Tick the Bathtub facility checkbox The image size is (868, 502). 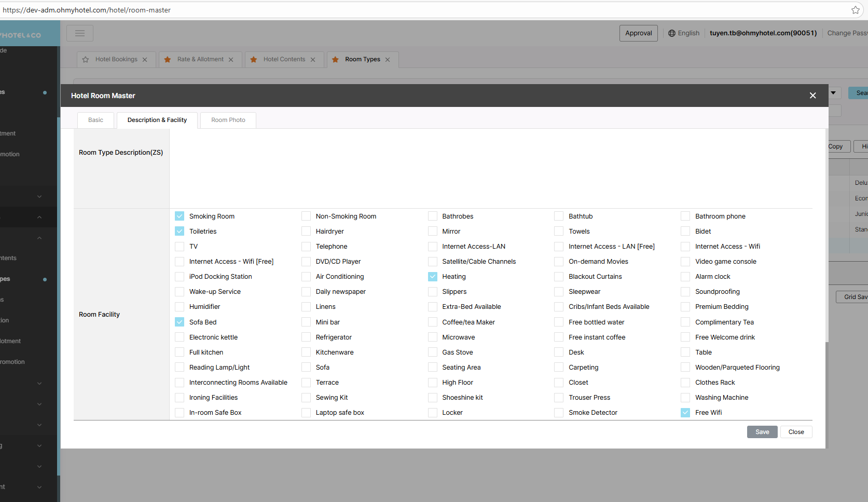[559, 216]
